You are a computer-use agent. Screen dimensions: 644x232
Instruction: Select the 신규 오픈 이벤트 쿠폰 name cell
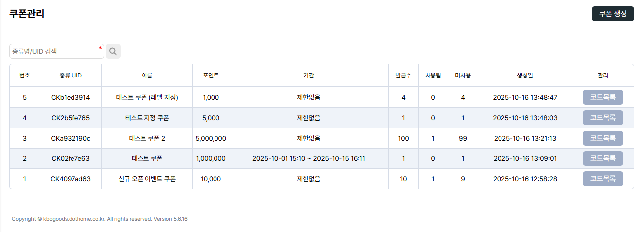[147, 179]
